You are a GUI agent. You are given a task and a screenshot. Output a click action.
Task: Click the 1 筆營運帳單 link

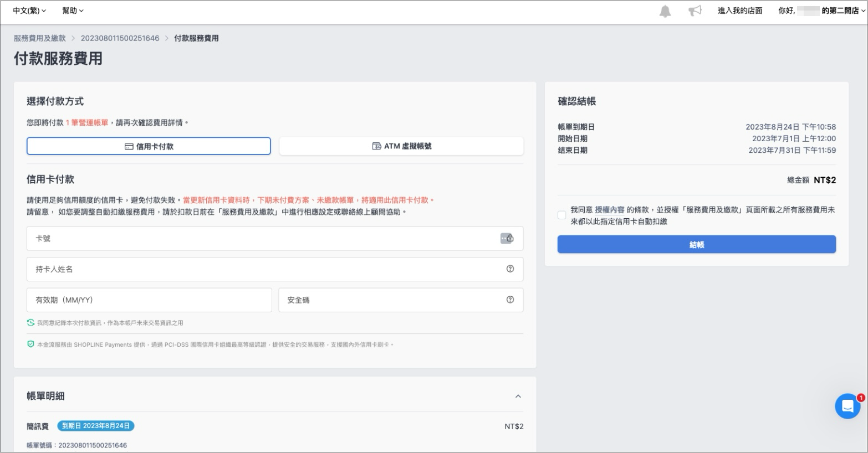pyautogui.click(x=87, y=122)
